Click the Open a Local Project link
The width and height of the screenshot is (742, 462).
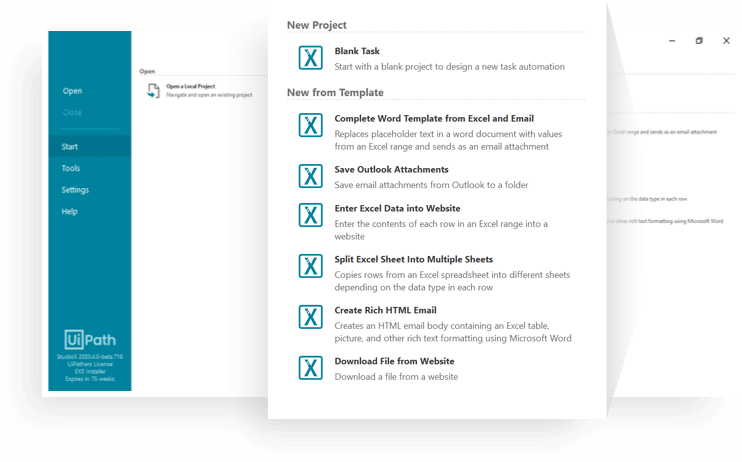191,86
